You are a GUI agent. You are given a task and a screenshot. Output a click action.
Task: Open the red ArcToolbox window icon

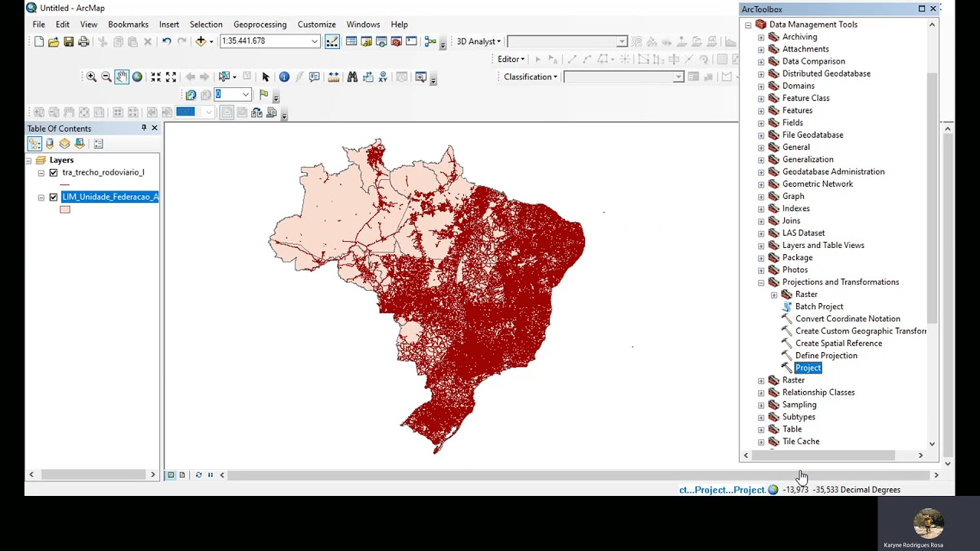pyautogui.click(x=396, y=41)
